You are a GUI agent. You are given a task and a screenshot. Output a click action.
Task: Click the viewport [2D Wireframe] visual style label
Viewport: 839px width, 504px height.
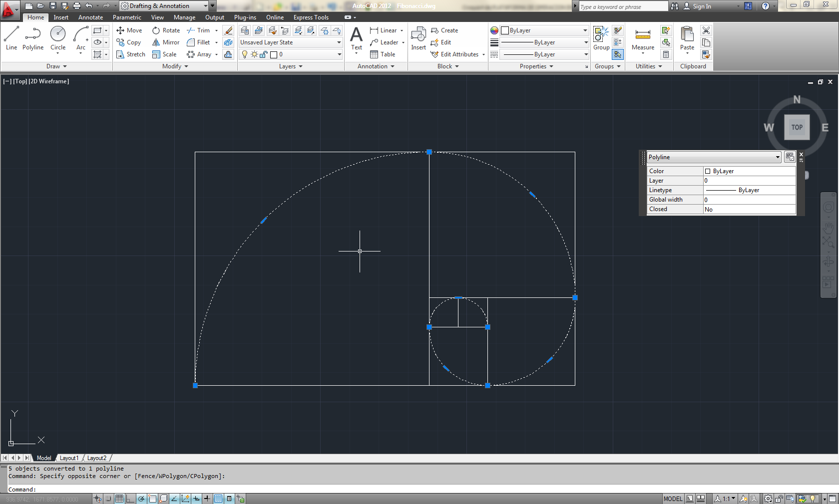pyautogui.click(x=49, y=81)
